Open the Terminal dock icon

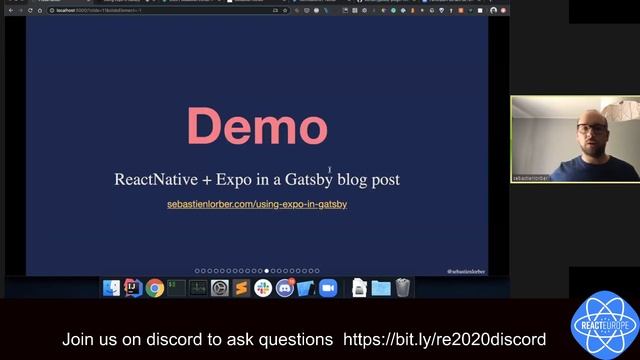point(176,288)
